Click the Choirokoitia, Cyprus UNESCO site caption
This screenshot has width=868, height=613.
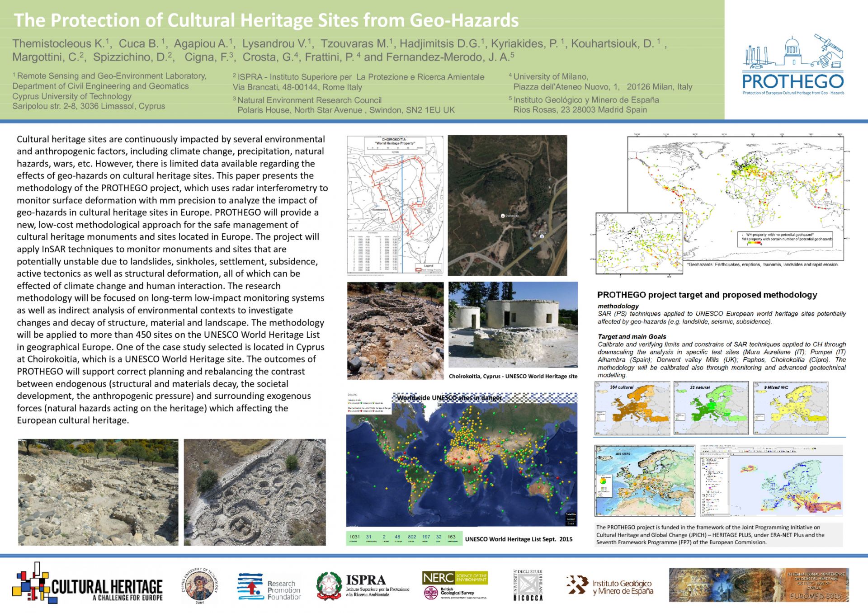click(513, 376)
